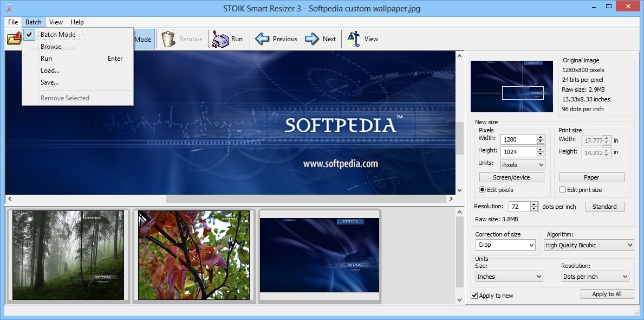This screenshot has width=644, height=320.
Task: Click the preview scroll-down arrow
Action: click(x=460, y=190)
